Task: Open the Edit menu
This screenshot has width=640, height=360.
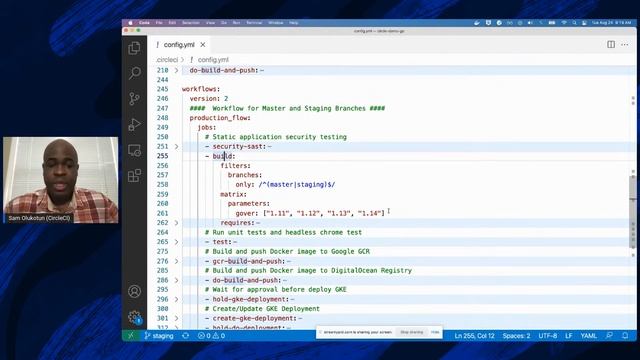Action: pos(172,23)
